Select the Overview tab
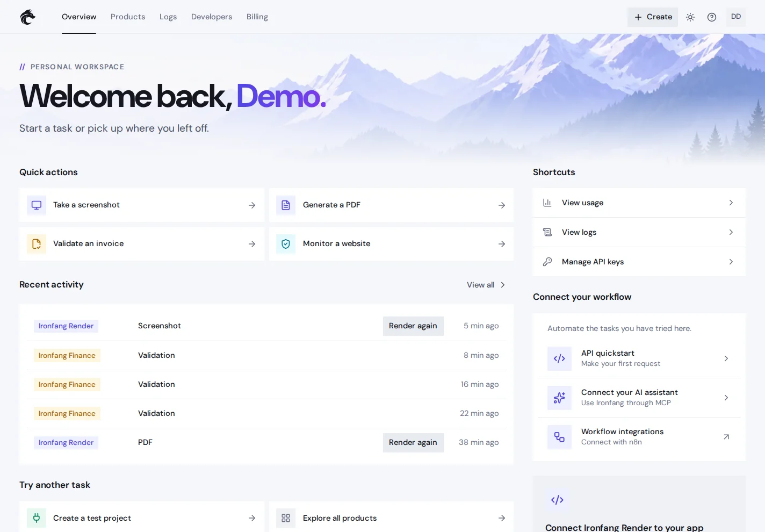 coord(79,17)
